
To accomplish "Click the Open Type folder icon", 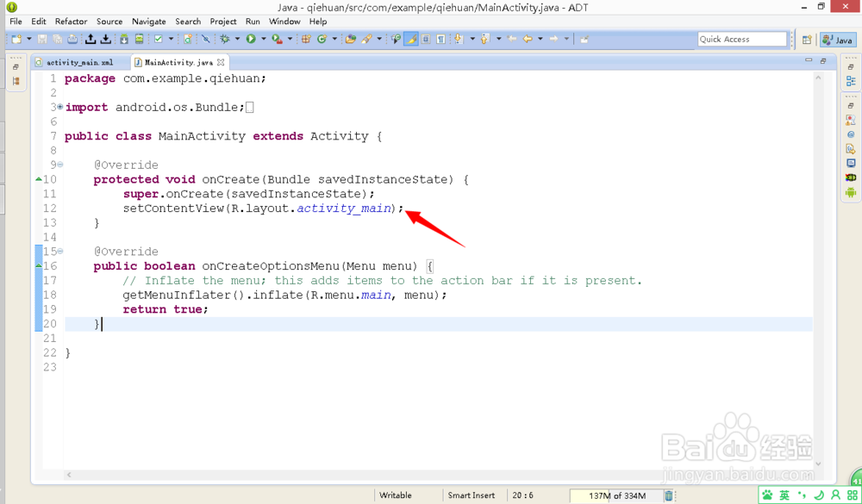I will (350, 39).
